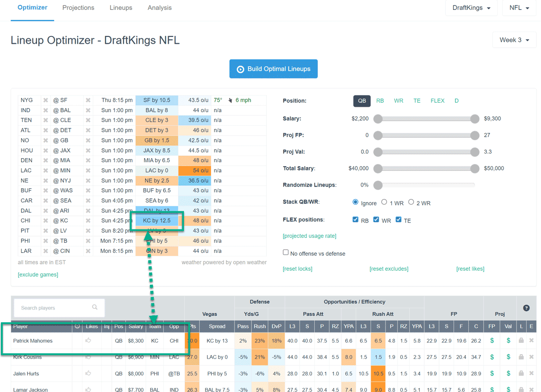This screenshot has width=541, height=392.
Task: Sort table by DvP column header
Action: tap(276, 326)
